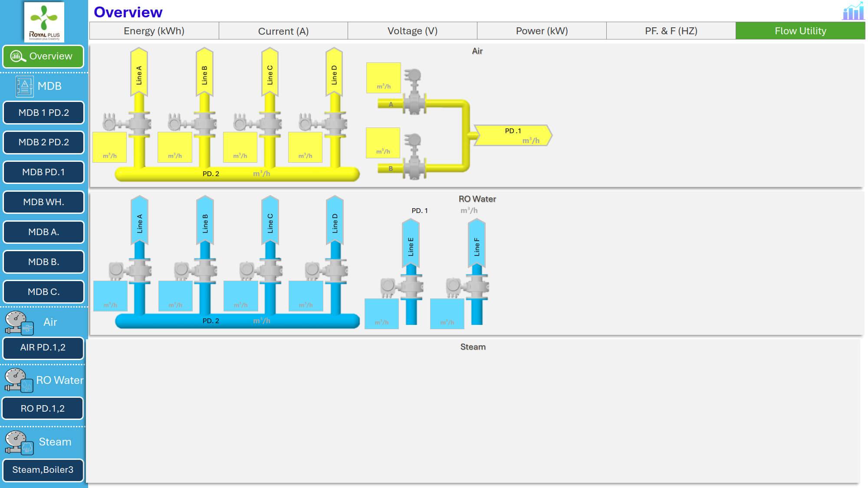Switch to Power (kW) tab
Image resolution: width=868 pixels, height=488 pixels.
click(542, 31)
